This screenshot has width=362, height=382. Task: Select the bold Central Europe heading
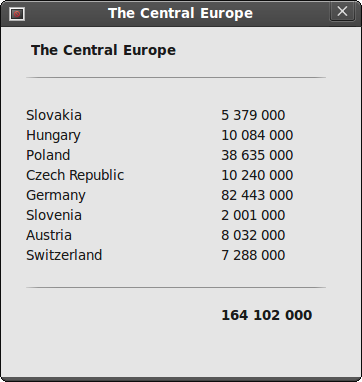click(x=103, y=50)
